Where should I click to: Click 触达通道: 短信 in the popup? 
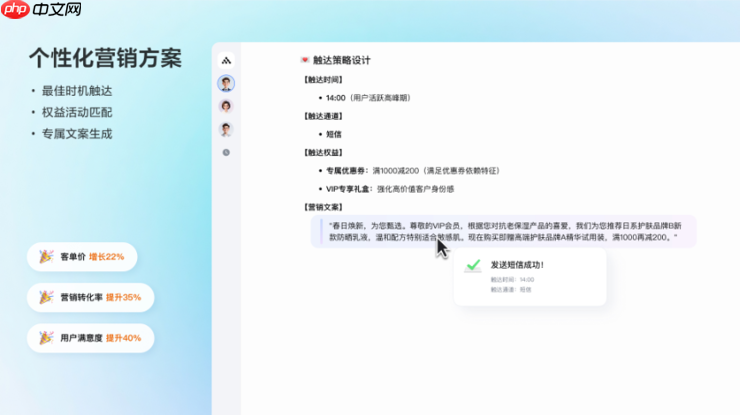[511, 290]
